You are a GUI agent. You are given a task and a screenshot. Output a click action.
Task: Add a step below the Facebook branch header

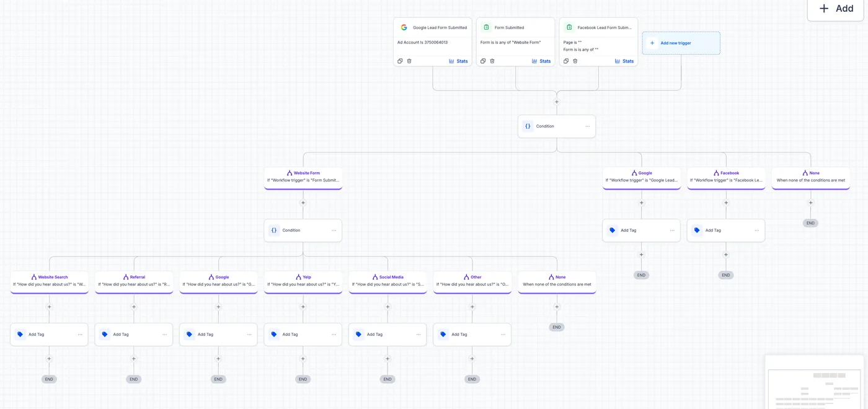click(x=726, y=203)
